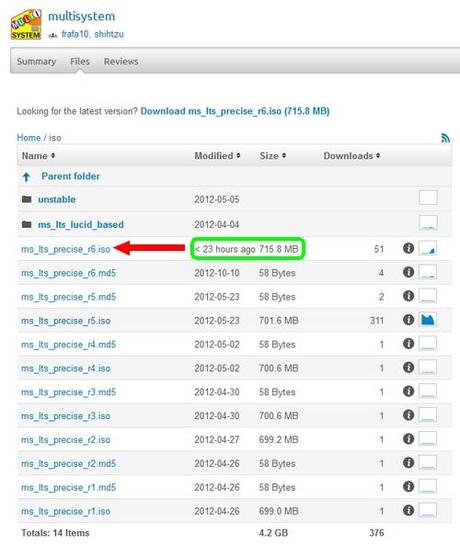Open ms_lts_lucid_based folder
460x544 pixels.
(80, 224)
